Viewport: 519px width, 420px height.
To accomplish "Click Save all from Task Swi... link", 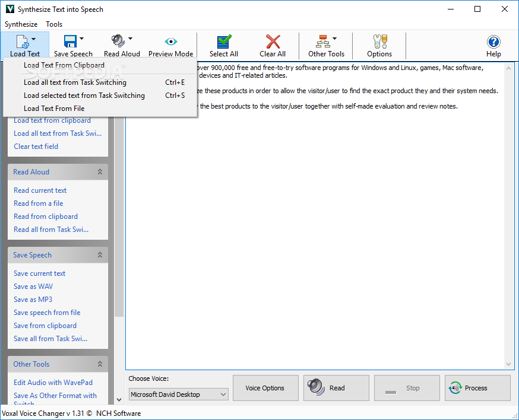I will [x=50, y=338].
